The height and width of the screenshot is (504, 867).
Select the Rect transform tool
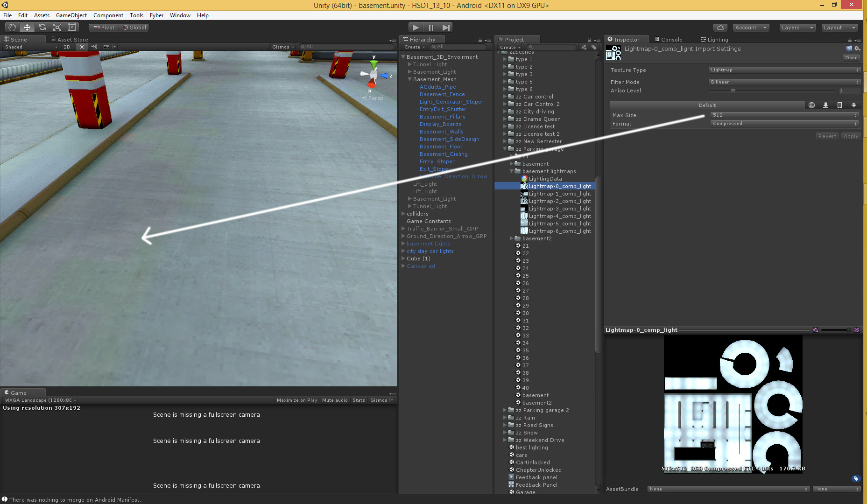click(72, 27)
